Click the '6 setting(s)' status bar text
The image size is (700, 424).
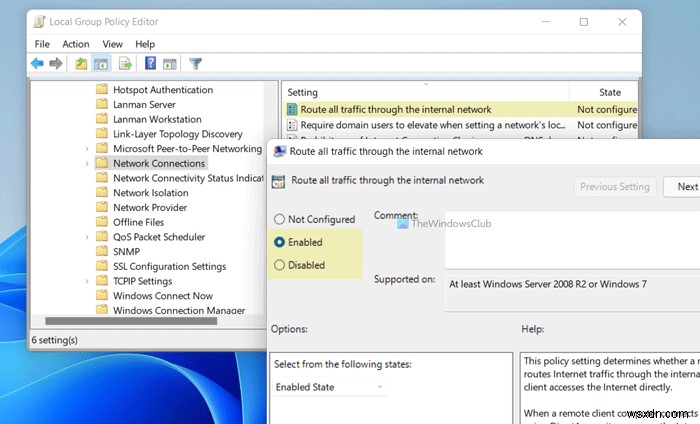[54, 340]
